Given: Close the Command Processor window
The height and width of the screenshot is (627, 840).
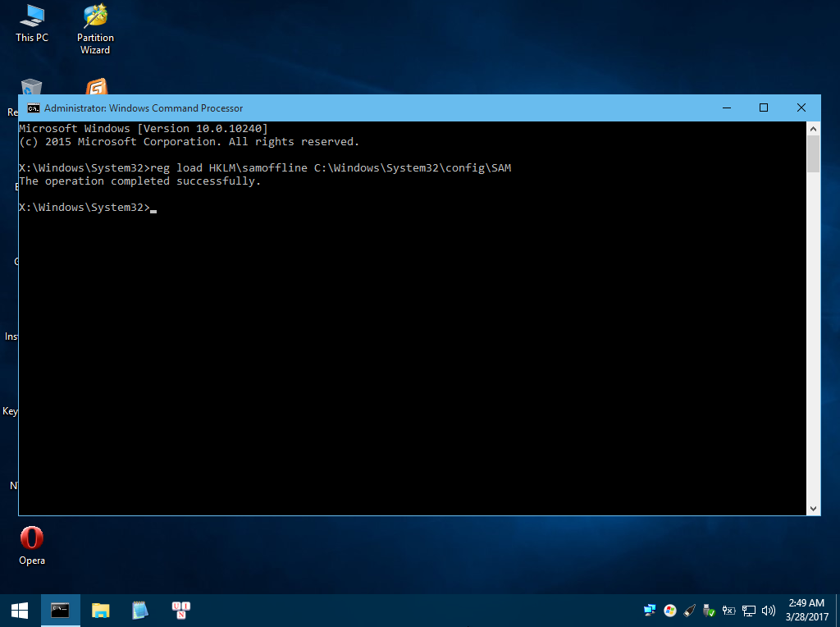Looking at the screenshot, I should pos(801,108).
